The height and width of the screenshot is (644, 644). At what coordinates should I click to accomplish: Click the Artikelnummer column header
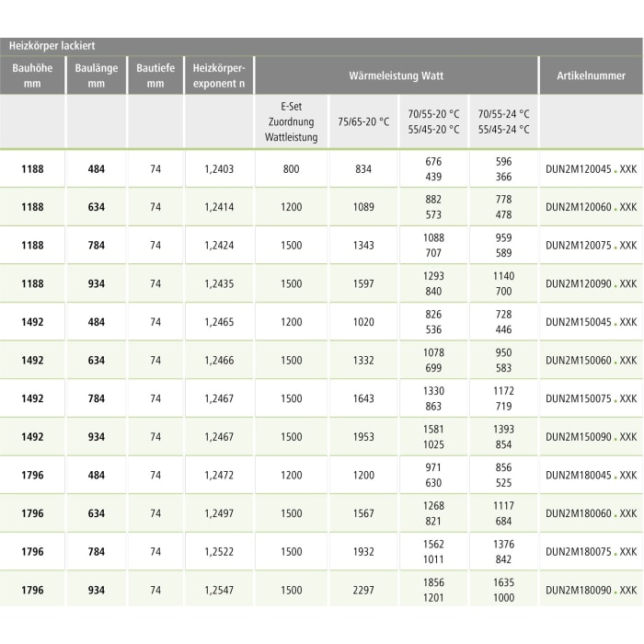[x=591, y=75]
